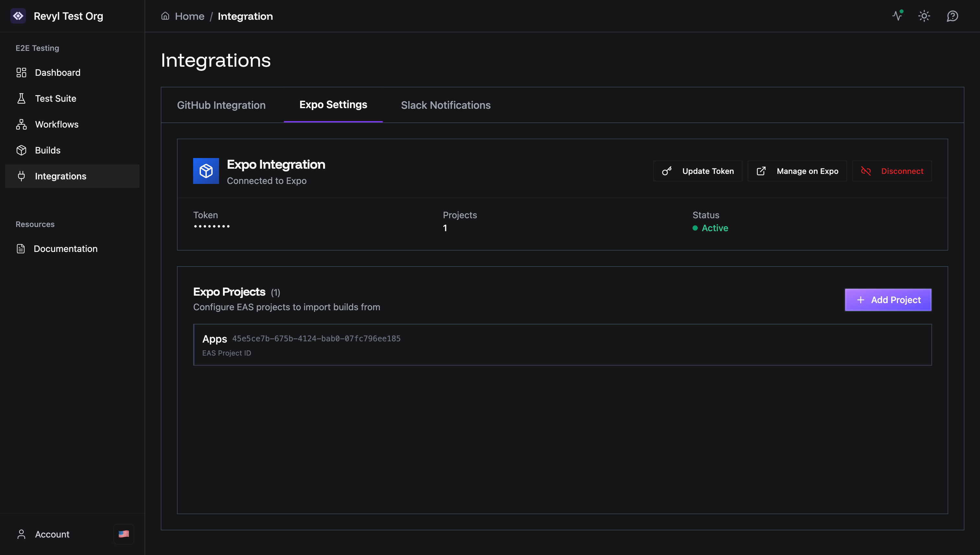Click the Revyl logo icon
Viewport: 980px width, 555px height.
point(18,16)
